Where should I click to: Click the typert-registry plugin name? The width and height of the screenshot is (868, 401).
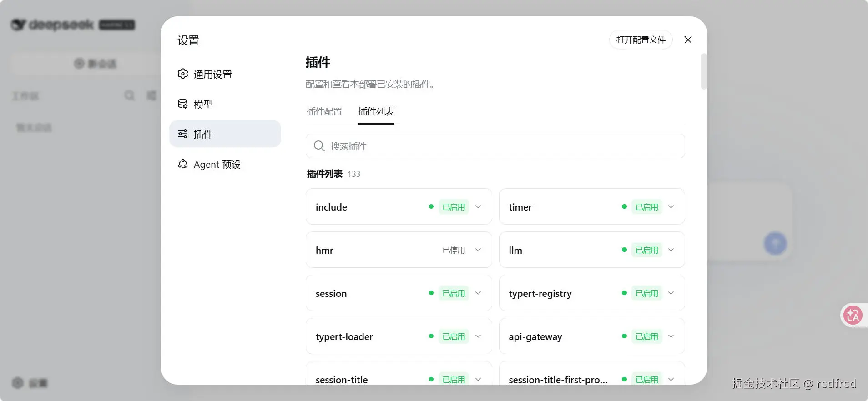[540, 294]
